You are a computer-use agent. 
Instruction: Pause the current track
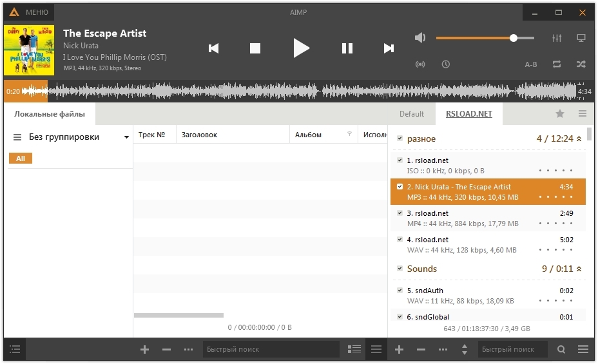point(347,48)
